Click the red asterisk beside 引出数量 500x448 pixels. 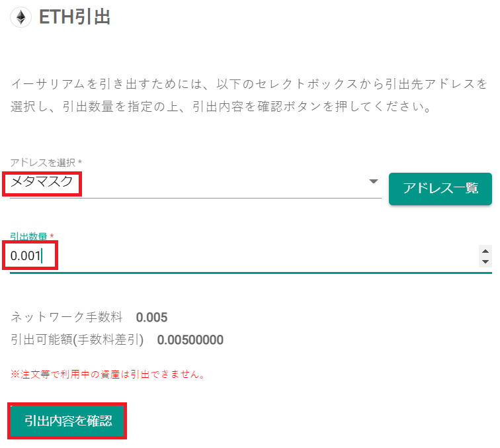pos(52,236)
